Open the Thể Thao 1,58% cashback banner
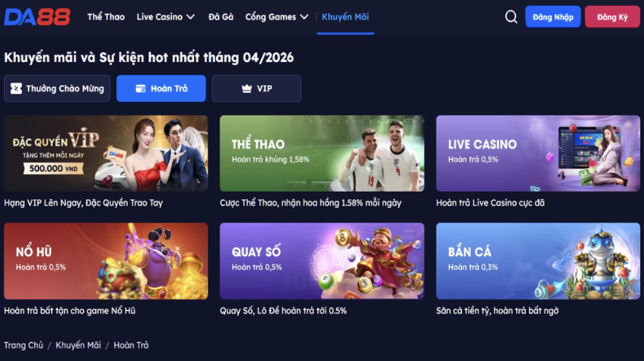The width and height of the screenshot is (644, 361). coord(322,153)
